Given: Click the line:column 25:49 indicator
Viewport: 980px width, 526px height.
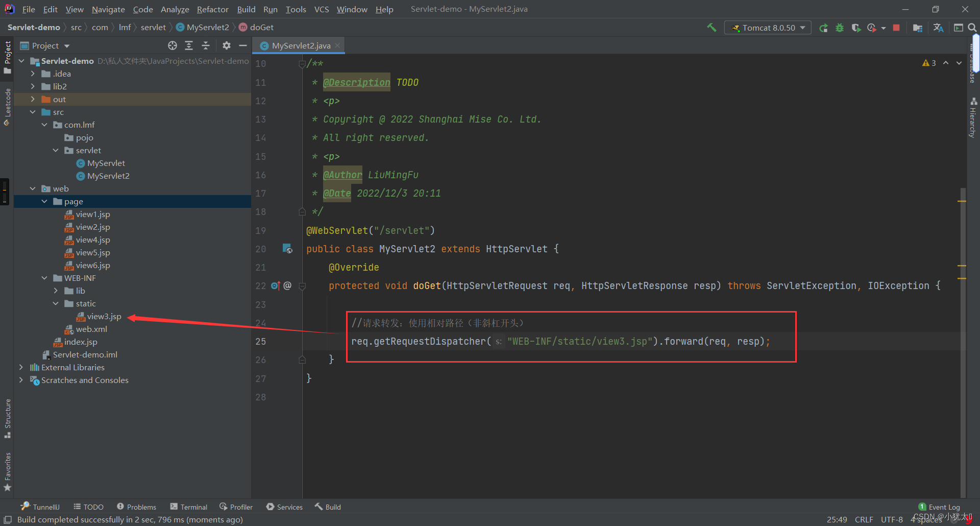Looking at the screenshot, I should pyautogui.click(x=837, y=519).
